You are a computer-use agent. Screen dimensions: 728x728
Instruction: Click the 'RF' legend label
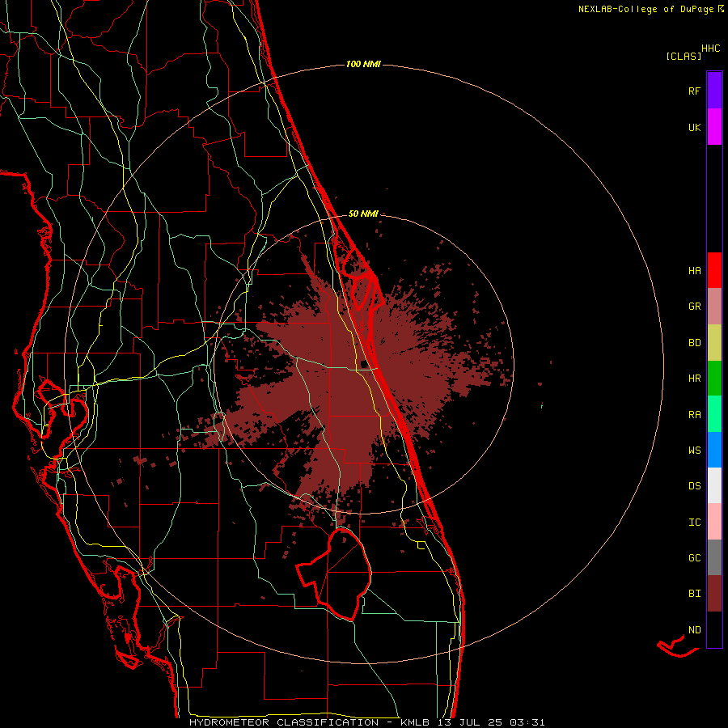[694, 91]
